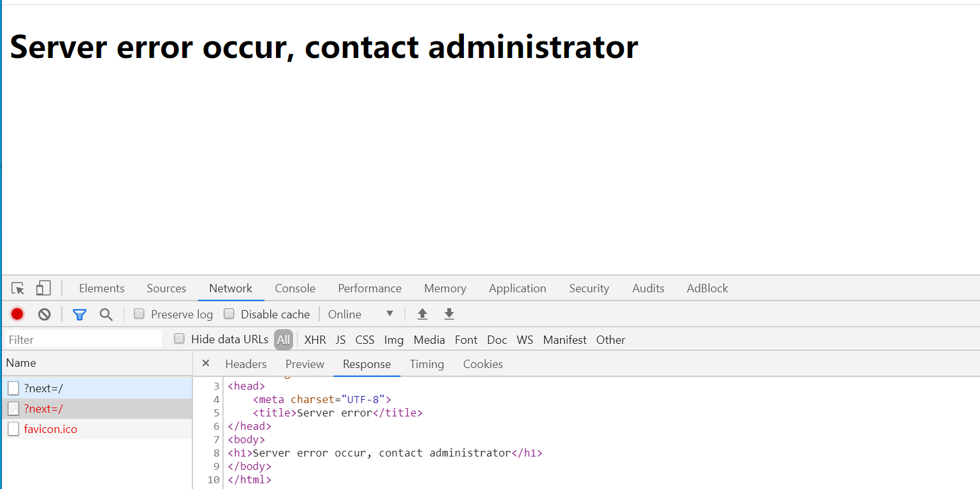Viewport: 980px width, 489px height.
Task: Show the request Preview tab
Action: [x=305, y=364]
